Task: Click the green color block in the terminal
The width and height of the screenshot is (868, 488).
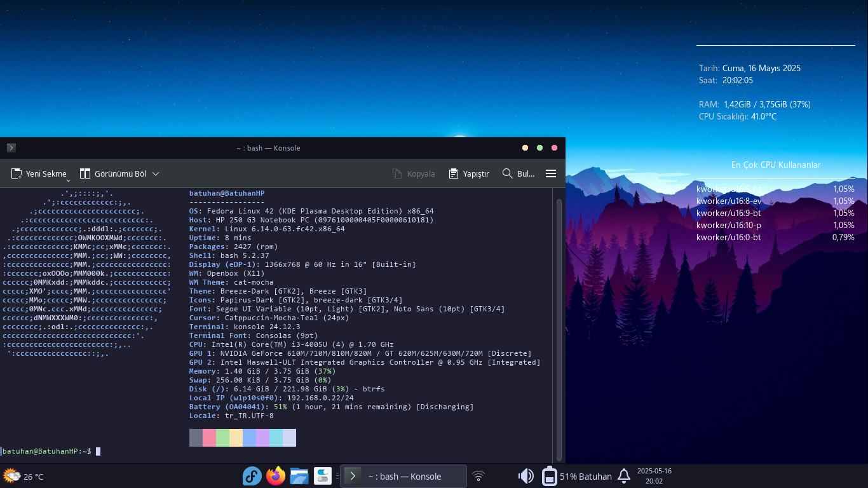Action: click(x=222, y=438)
